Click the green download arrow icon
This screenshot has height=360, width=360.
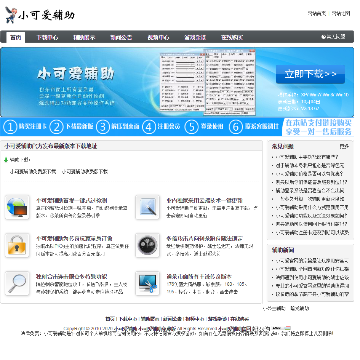6,160
